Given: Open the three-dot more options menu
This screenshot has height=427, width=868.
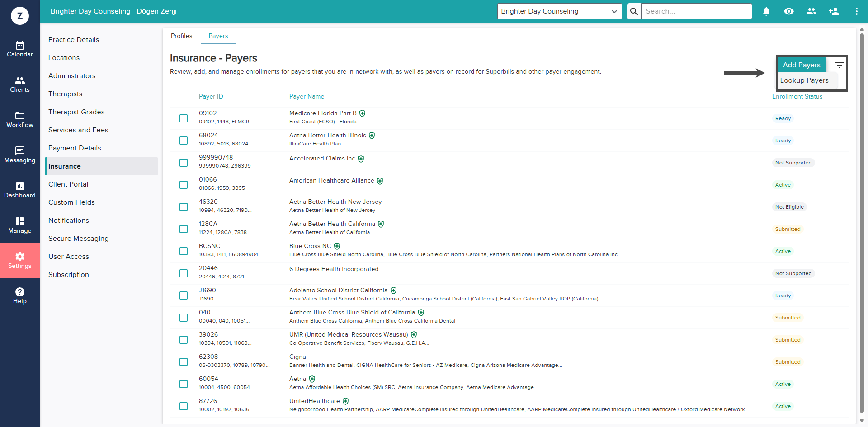Looking at the screenshot, I should pyautogui.click(x=857, y=11).
